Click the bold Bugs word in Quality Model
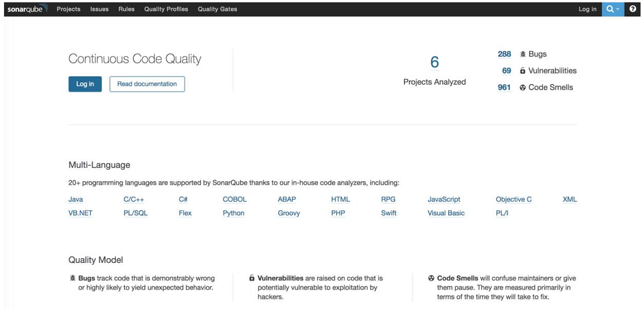The image size is (644, 310). tap(87, 278)
